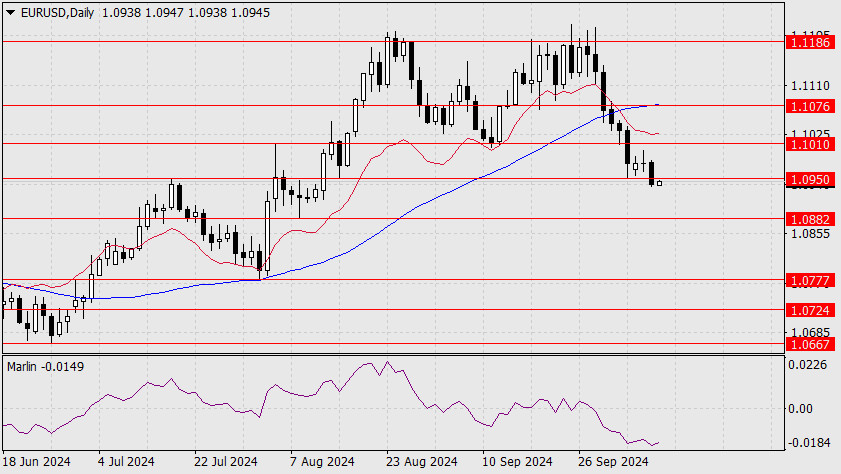Click the 1.0882 red price level label
This screenshot has height=474, width=841.
pyautogui.click(x=810, y=219)
